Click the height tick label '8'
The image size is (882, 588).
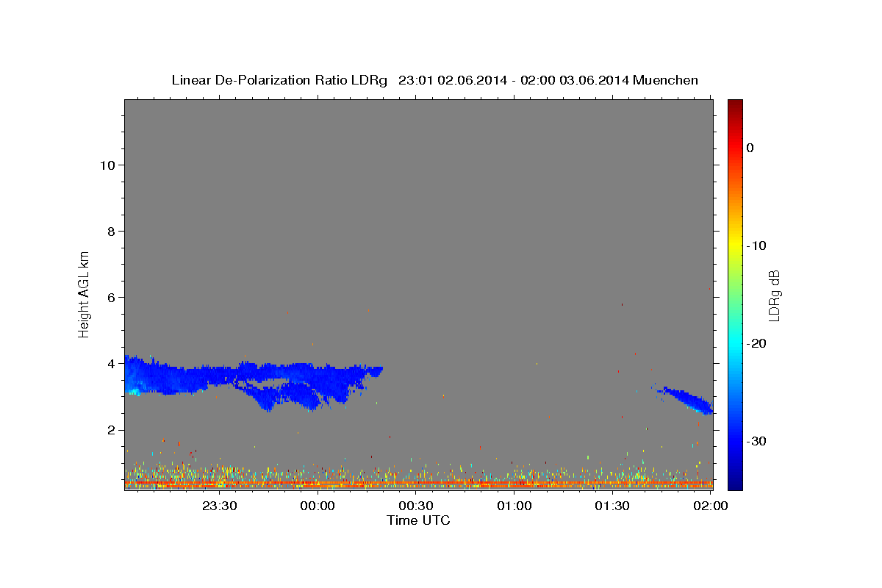click(x=111, y=231)
